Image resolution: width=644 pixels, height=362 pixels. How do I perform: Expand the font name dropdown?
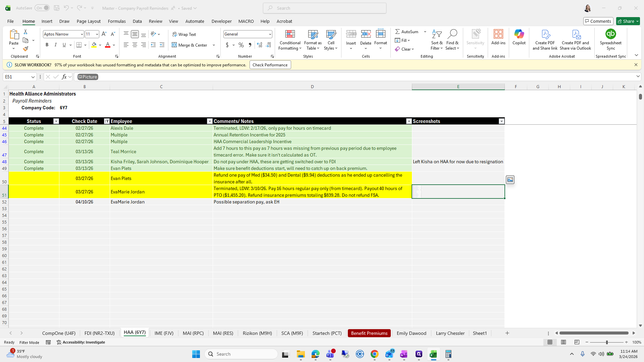(82, 34)
